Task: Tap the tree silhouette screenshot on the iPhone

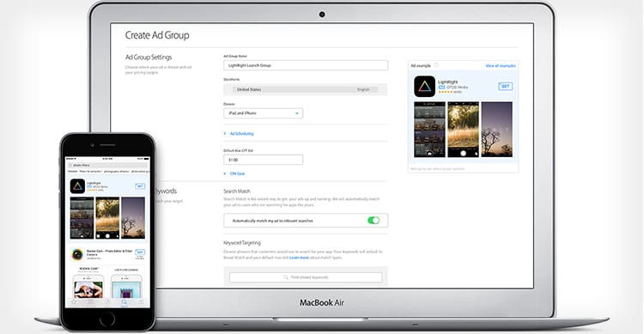Action: pos(133,218)
